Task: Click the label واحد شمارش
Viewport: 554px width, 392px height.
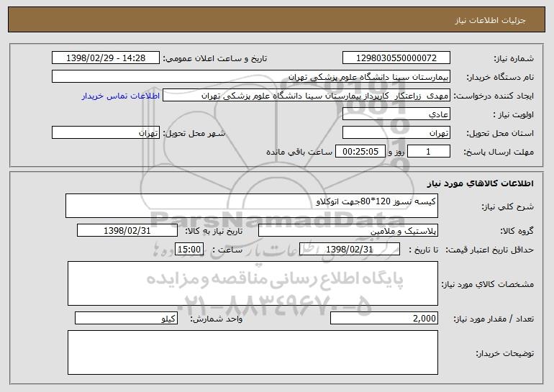Action: (x=217, y=319)
